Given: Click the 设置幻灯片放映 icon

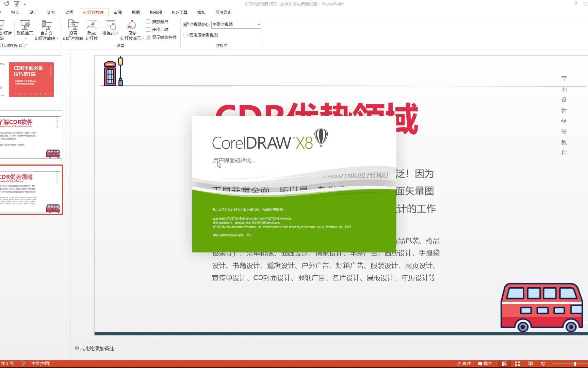Looking at the screenshot, I should 73,26.
